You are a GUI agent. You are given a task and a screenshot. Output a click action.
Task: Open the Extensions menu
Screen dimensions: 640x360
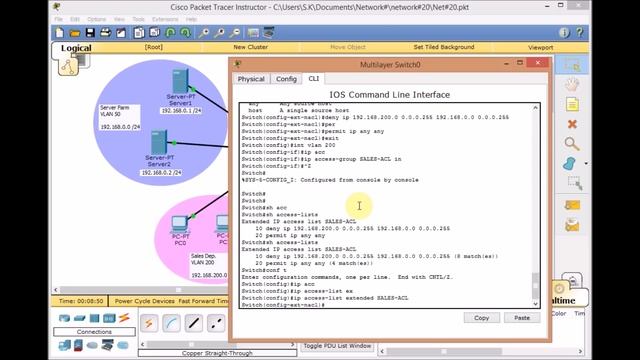point(165,19)
